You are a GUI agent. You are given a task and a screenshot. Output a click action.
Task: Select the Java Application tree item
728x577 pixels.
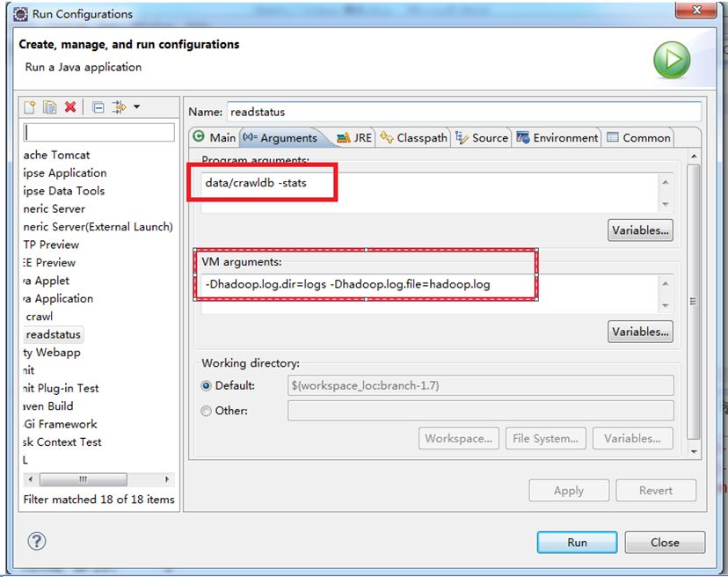pyautogui.click(x=58, y=299)
